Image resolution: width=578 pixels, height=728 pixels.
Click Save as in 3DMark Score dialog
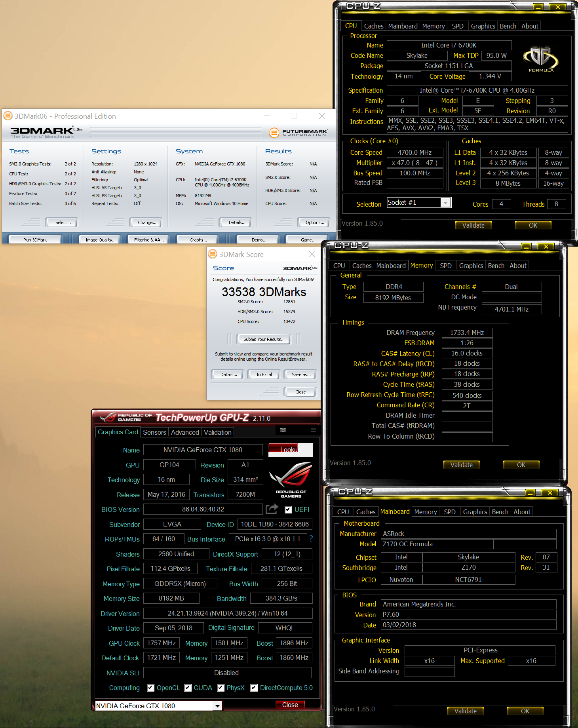pyautogui.click(x=301, y=374)
